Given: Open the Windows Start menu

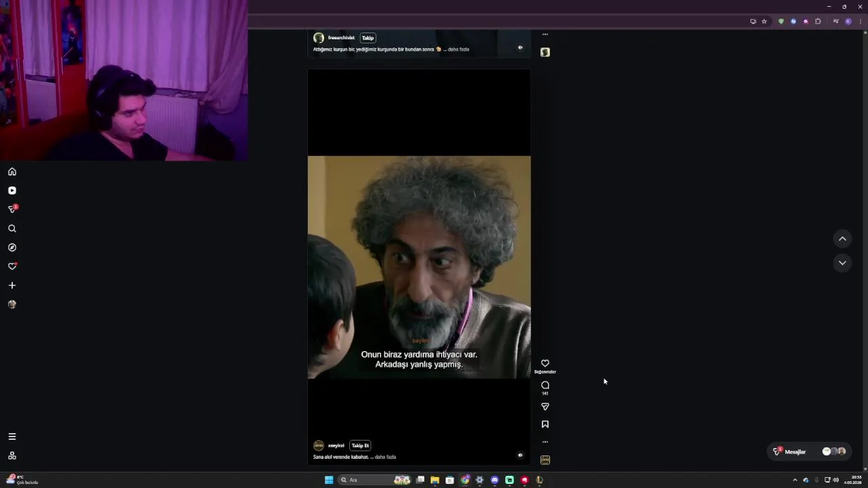Looking at the screenshot, I should [x=329, y=480].
